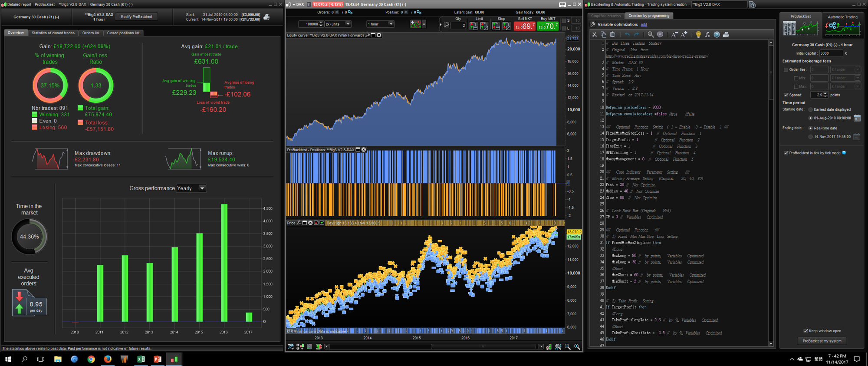Zoom in on the chart horizontally
868x366 pixels.
(577, 347)
